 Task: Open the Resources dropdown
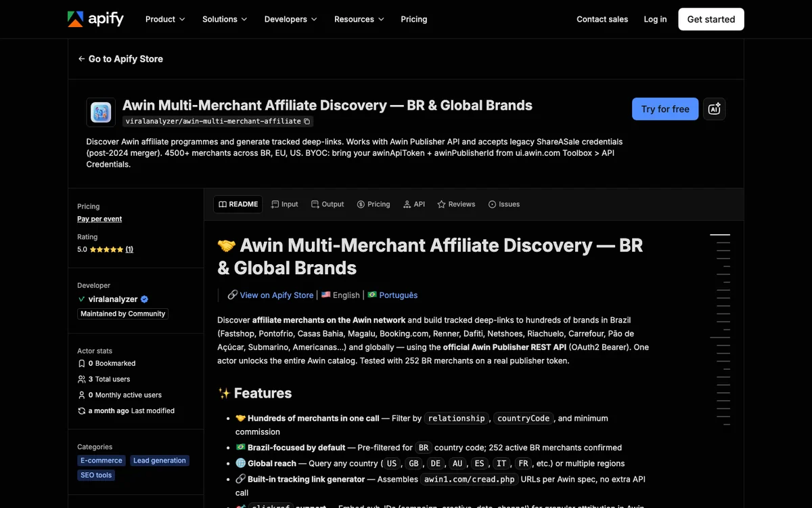359,19
